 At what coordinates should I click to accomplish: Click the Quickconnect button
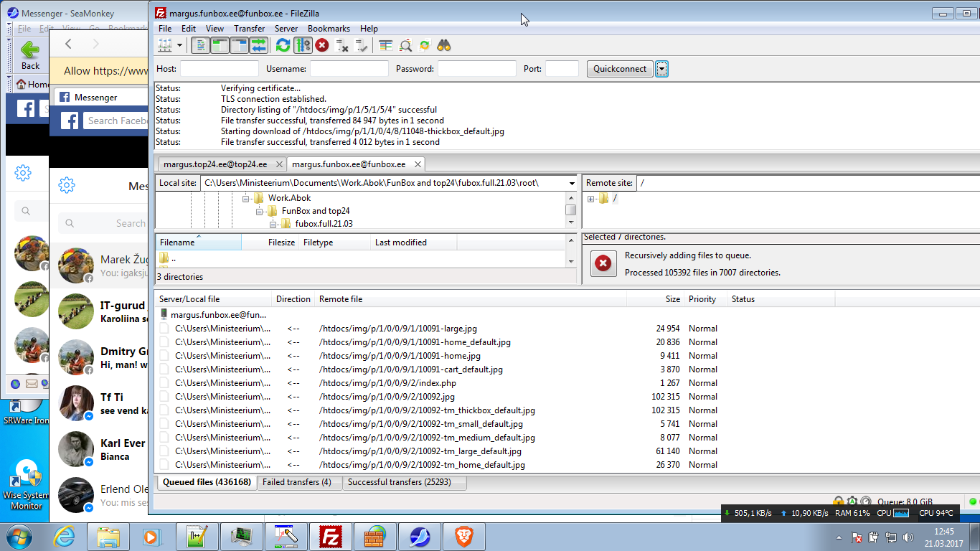pyautogui.click(x=620, y=69)
